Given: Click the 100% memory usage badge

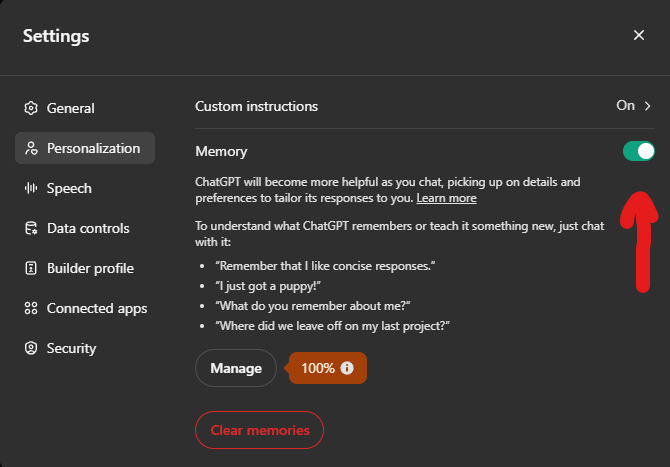Looking at the screenshot, I should pyautogui.click(x=327, y=368).
